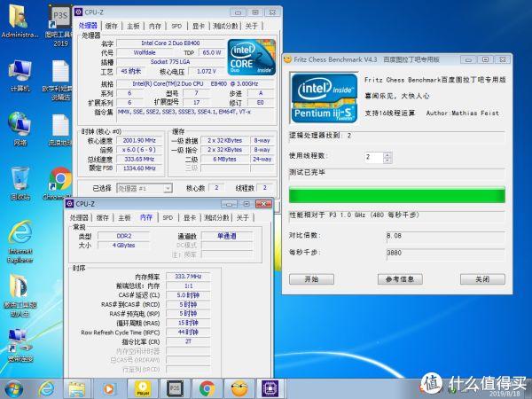532x399 pixels.
Task: Open Internet Explorer desktop icon
Action: click(x=20, y=241)
